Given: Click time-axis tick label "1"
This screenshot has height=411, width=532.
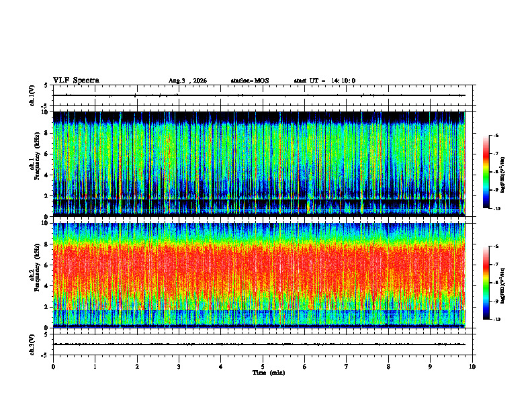Looking at the screenshot, I should point(95,367).
